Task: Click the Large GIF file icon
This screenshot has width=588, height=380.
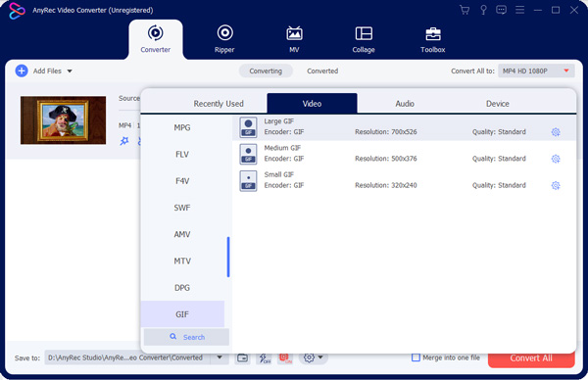Action: [x=248, y=127]
